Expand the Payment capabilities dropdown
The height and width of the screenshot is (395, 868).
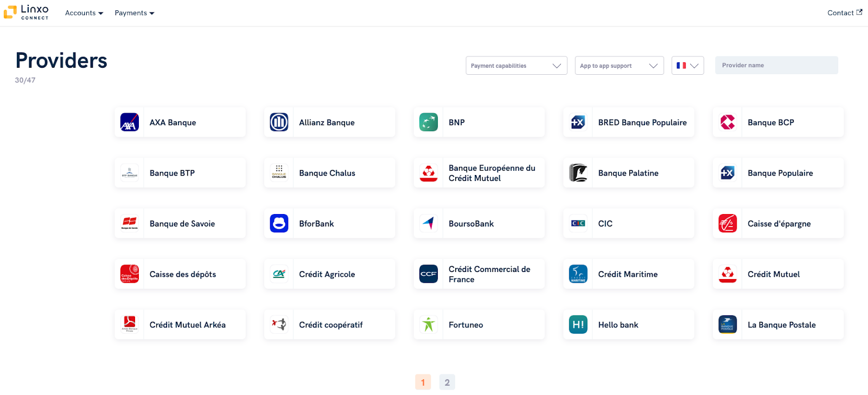coord(516,66)
